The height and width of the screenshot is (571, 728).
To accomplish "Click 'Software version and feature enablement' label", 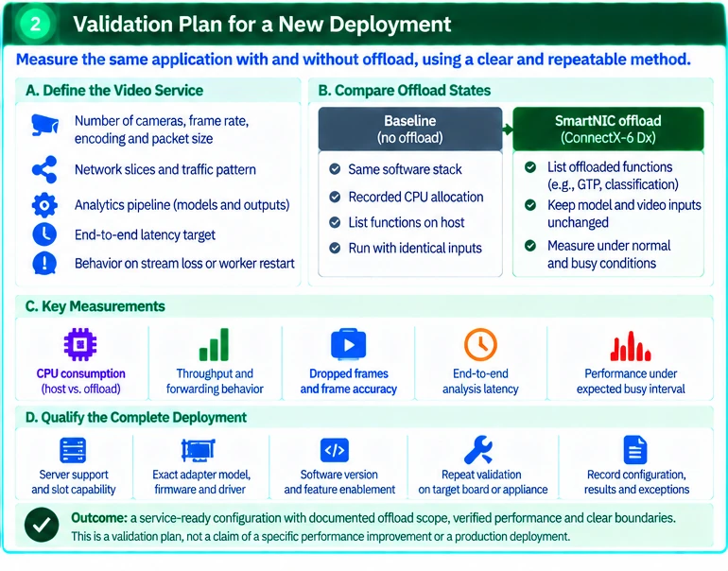I will (339, 482).
